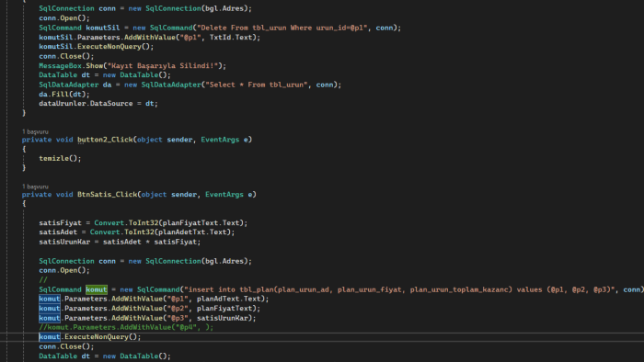Click the komutSil variable in the SqlCommand declaration
The width and height of the screenshot is (644, 362).
pos(103,28)
